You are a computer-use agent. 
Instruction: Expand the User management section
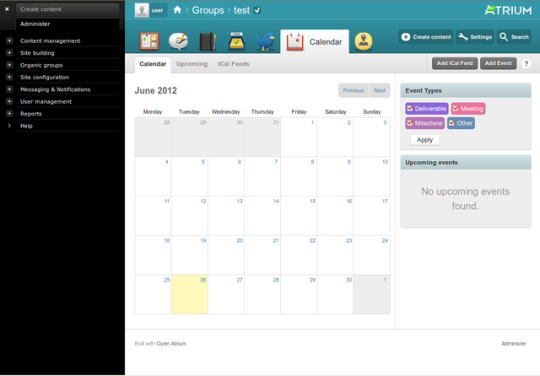pyautogui.click(x=9, y=101)
